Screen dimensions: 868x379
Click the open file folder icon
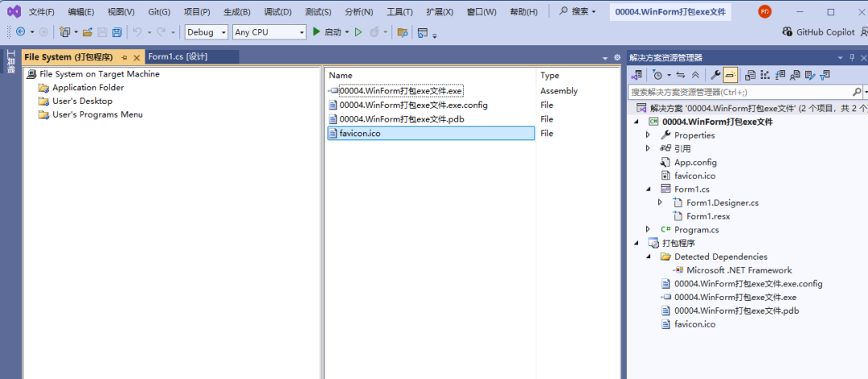point(88,32)
